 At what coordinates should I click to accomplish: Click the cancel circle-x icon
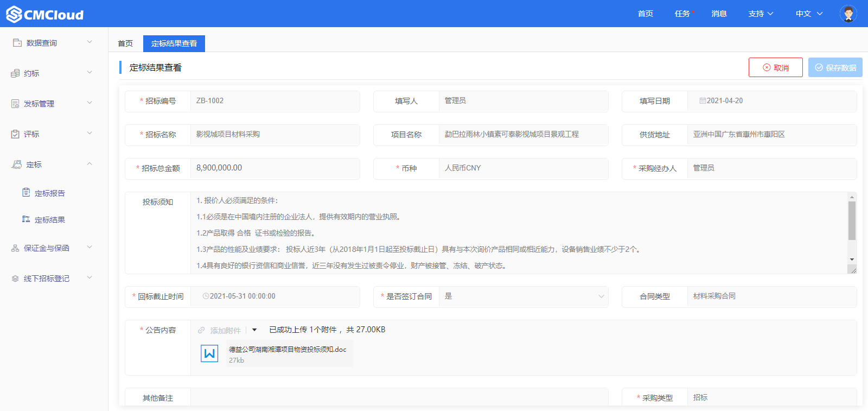point(767,67)
